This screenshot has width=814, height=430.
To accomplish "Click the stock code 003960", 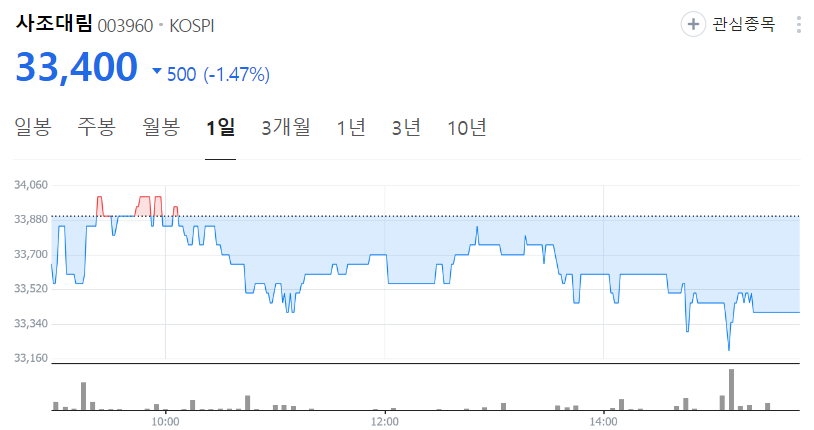I will (125, 26).
